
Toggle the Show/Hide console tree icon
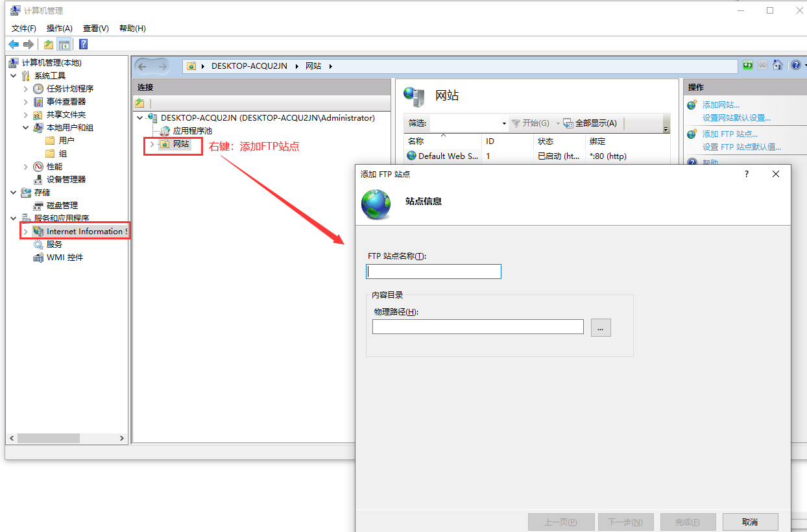pos(64,44)
